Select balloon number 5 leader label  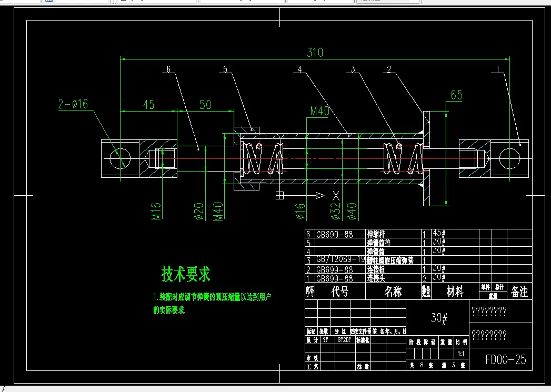pos(225,69)
